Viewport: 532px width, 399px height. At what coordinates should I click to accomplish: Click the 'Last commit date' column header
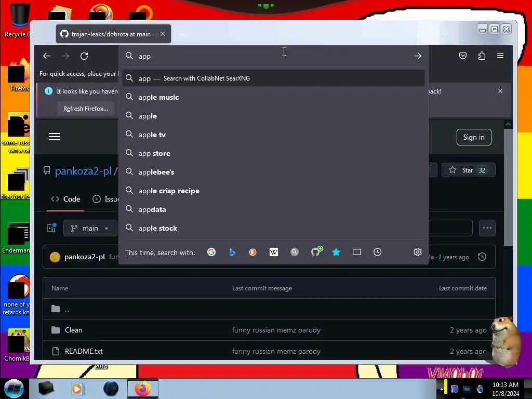[463, 288]
